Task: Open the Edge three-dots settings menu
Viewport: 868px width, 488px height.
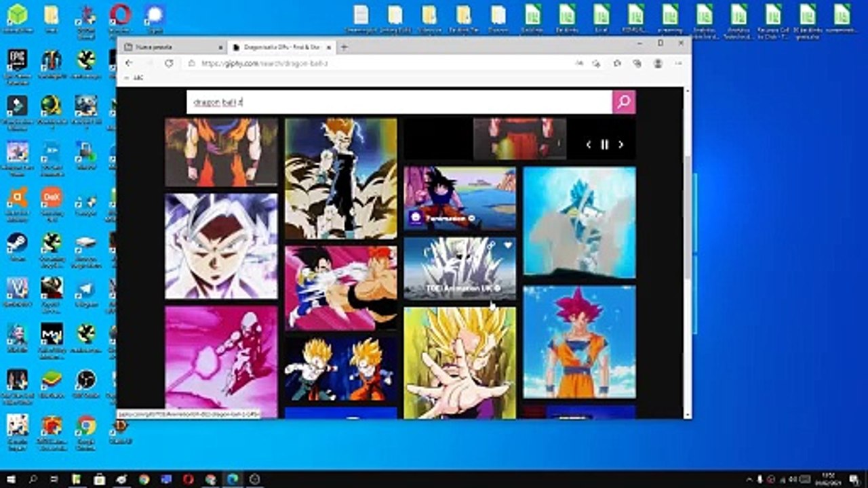Action: pos(679,63)
